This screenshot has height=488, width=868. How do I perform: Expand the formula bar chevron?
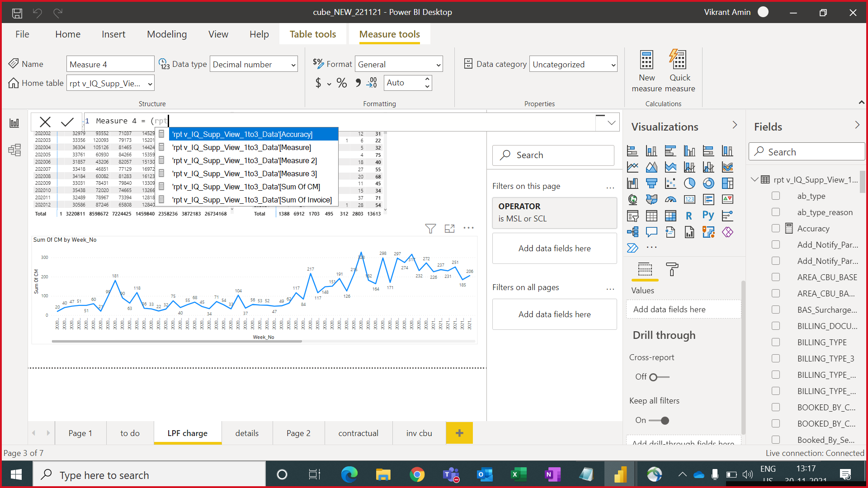point(611,122)
